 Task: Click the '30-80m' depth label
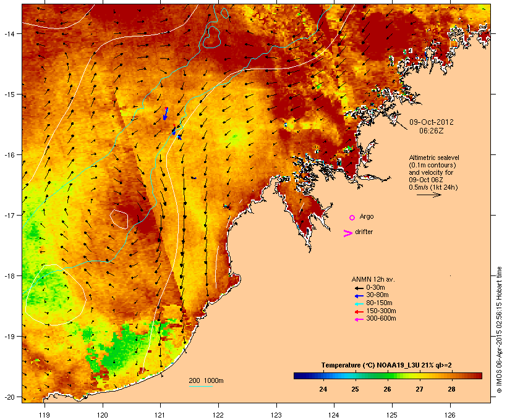pos(377,295)
